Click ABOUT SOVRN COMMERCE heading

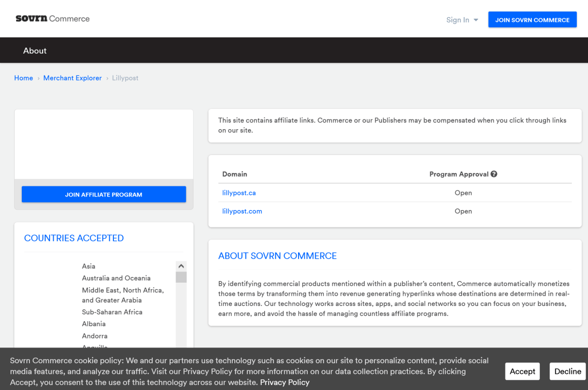(x=277, y=256)
